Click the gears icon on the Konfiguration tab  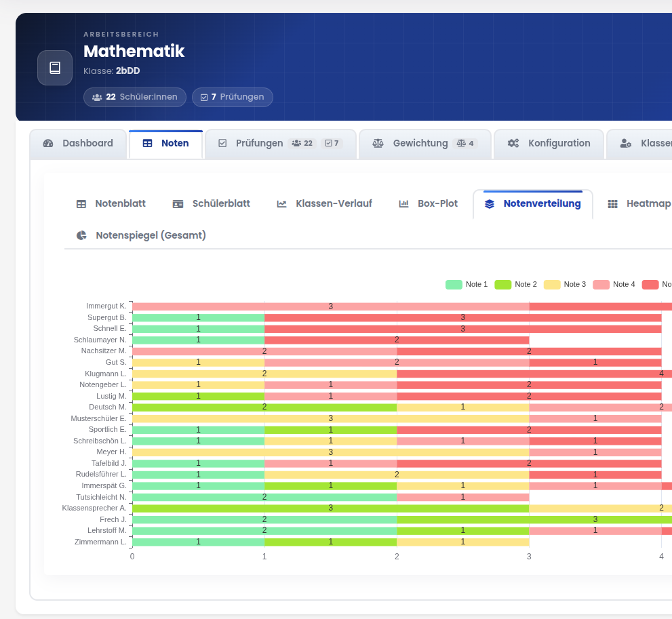pyautogui.click(x=513, y=143)
